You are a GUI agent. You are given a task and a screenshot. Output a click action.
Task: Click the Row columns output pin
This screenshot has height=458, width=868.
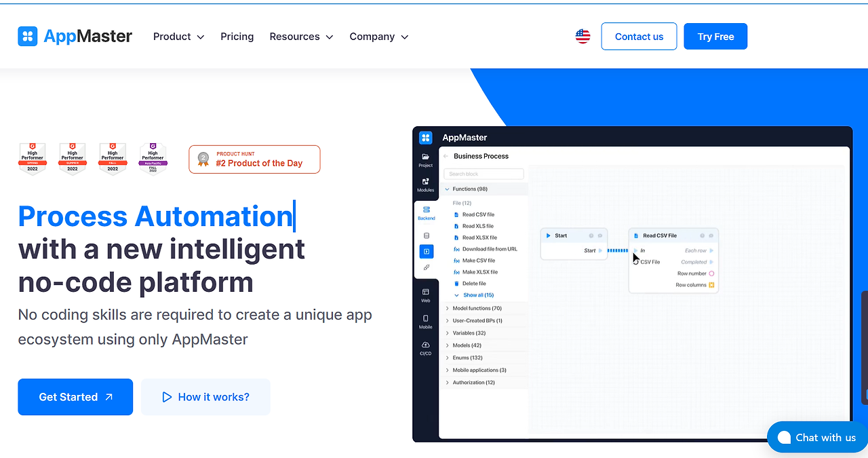coord(711,285)
